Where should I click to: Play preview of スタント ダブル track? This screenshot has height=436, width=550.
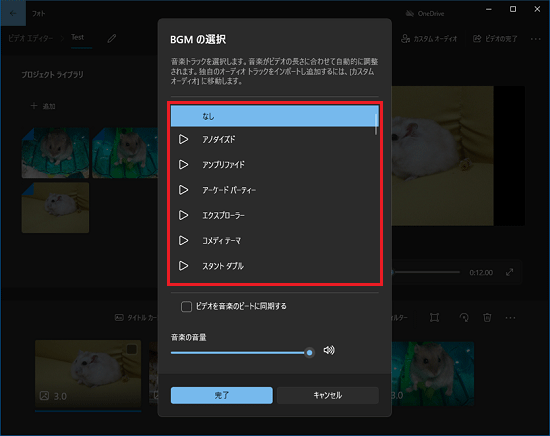(183, 266)
